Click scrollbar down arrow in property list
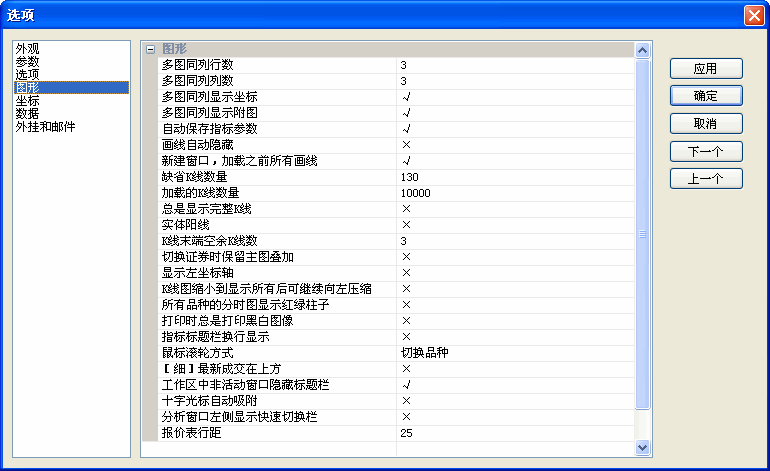 tap(643, 448)
